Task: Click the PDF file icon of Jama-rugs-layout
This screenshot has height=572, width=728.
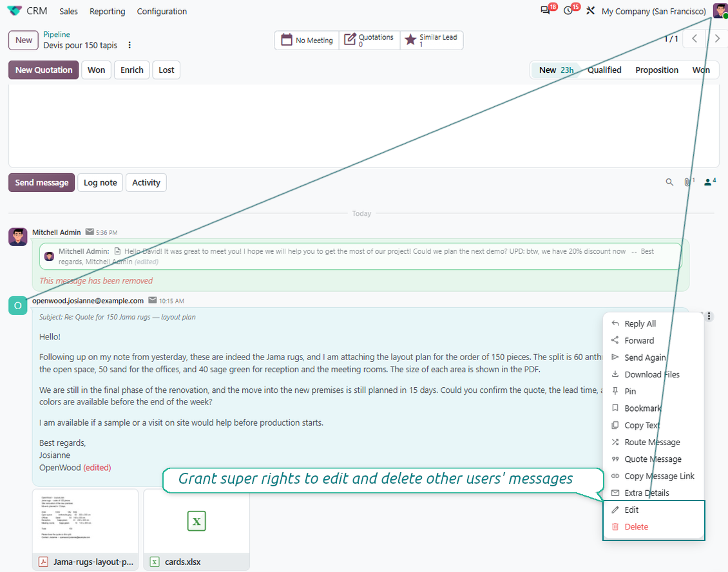Action: [x=43, y=562]
